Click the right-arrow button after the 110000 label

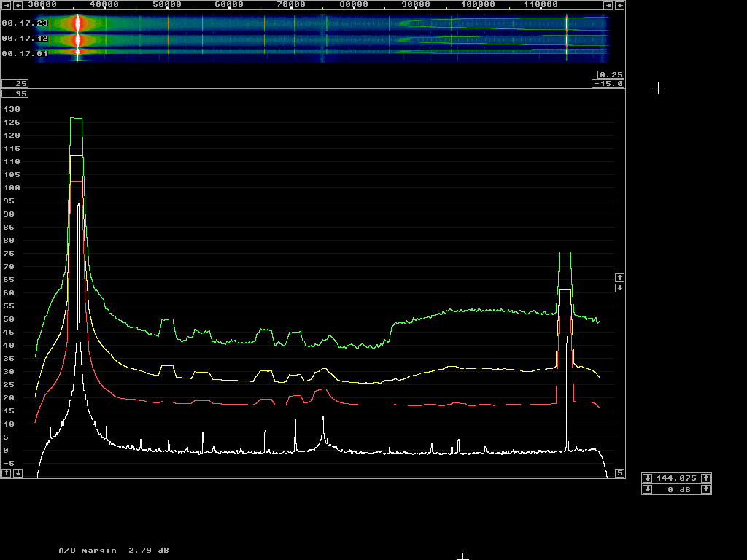608,5
